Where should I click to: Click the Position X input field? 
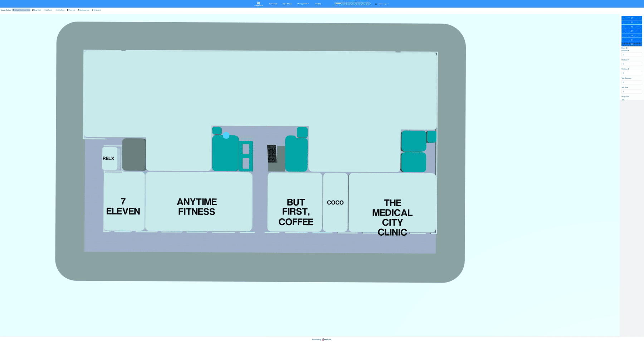(x=631, y=55)
